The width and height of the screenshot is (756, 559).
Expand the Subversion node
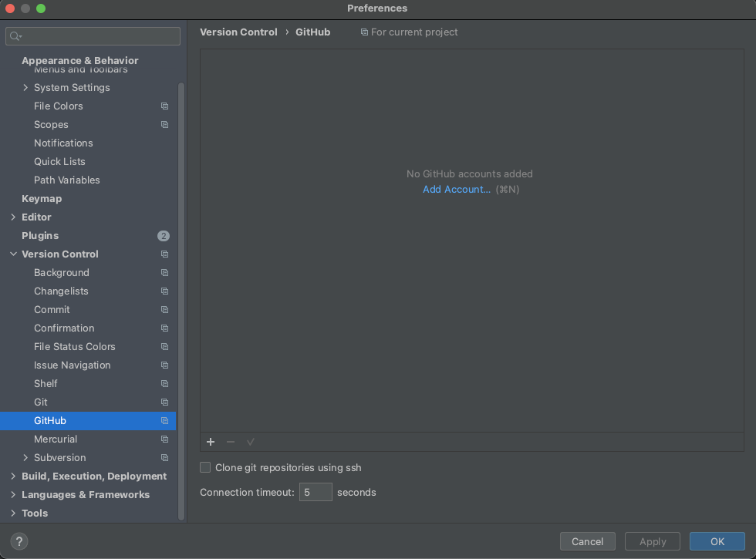(x=25, y=458)
